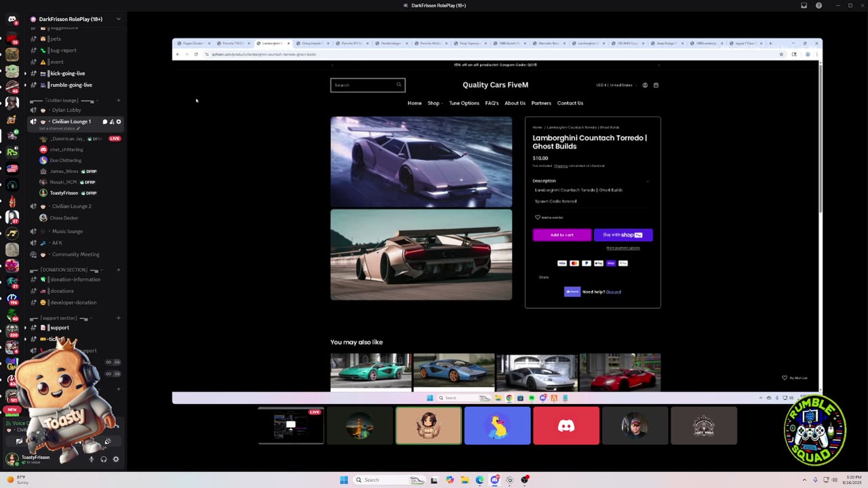Add a channel to the DONATION SECTION category
This screenshot has width=868, height=488.
point(119,270)
